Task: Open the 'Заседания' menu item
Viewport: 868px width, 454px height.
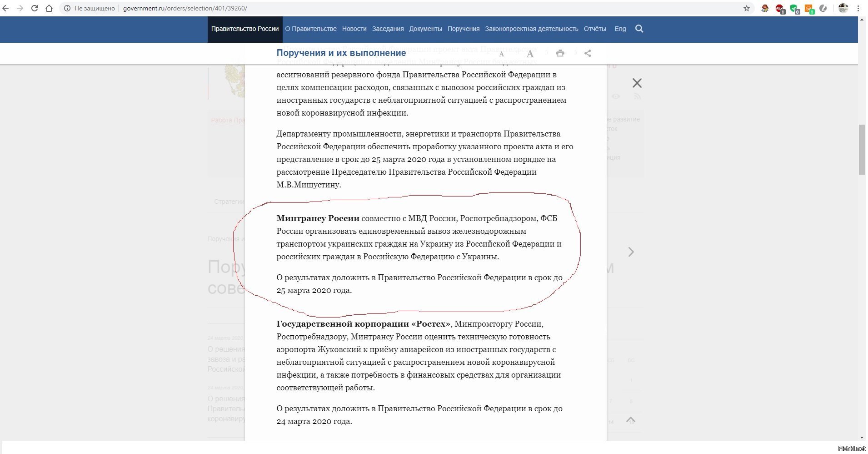Action: click(x=388, y=29)
